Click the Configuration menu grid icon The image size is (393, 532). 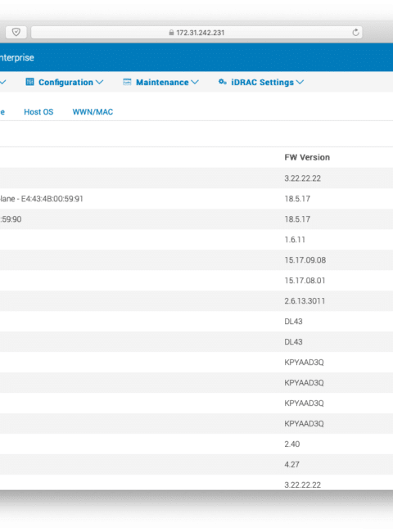coord(29,82)
